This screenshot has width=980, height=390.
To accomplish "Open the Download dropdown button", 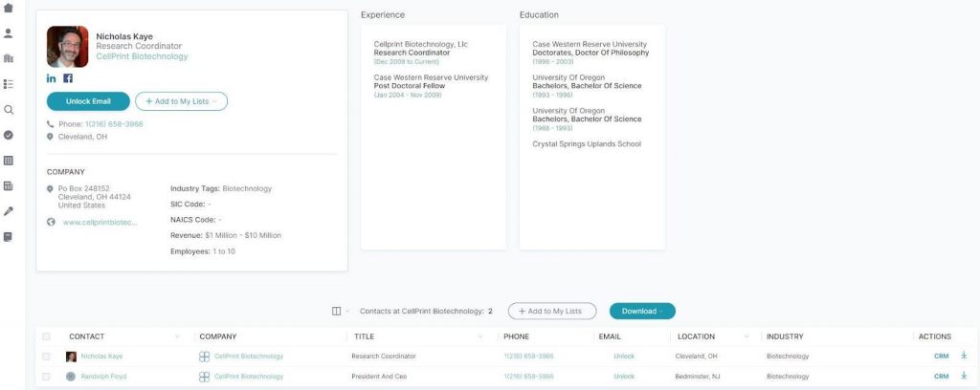I will 642,311.
